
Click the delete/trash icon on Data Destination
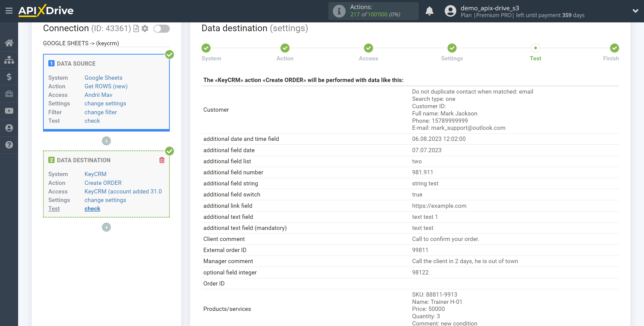pos(162,160)
